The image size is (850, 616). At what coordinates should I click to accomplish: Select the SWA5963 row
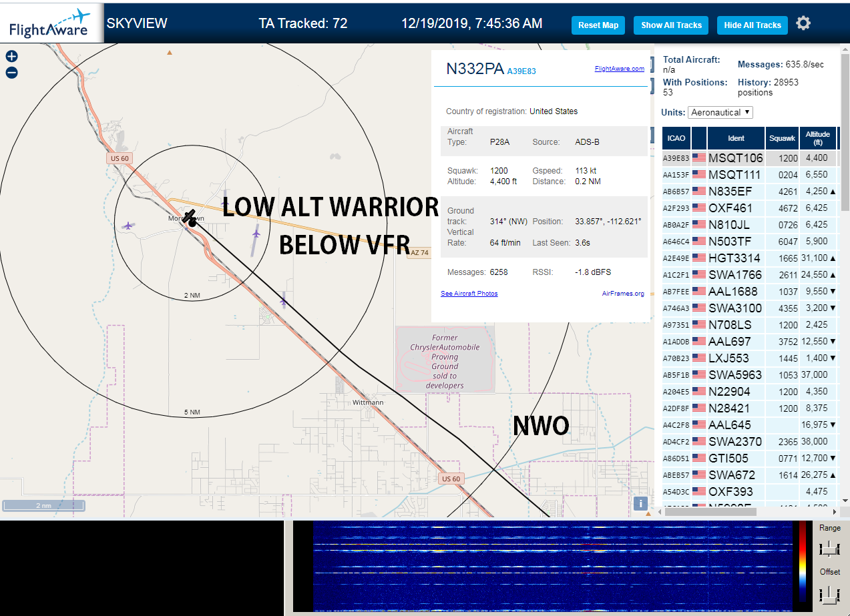point(749,375)
